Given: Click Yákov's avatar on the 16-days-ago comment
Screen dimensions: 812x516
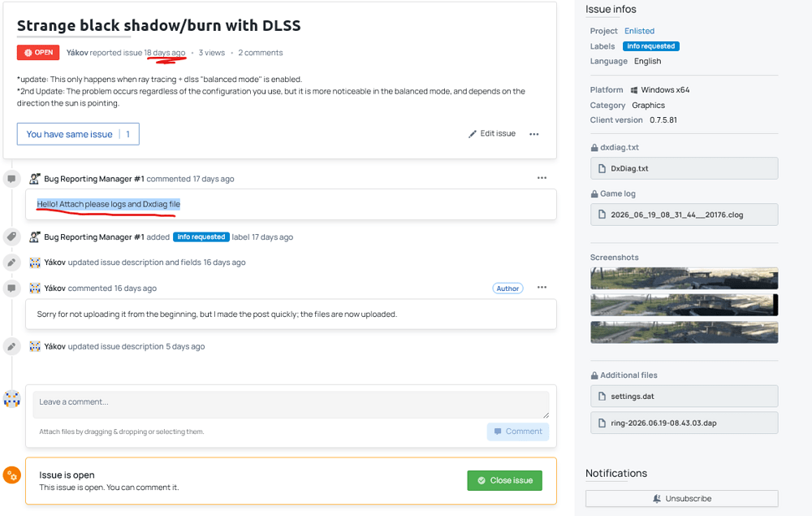Looking at the screenshot, I should click(35, 288).
